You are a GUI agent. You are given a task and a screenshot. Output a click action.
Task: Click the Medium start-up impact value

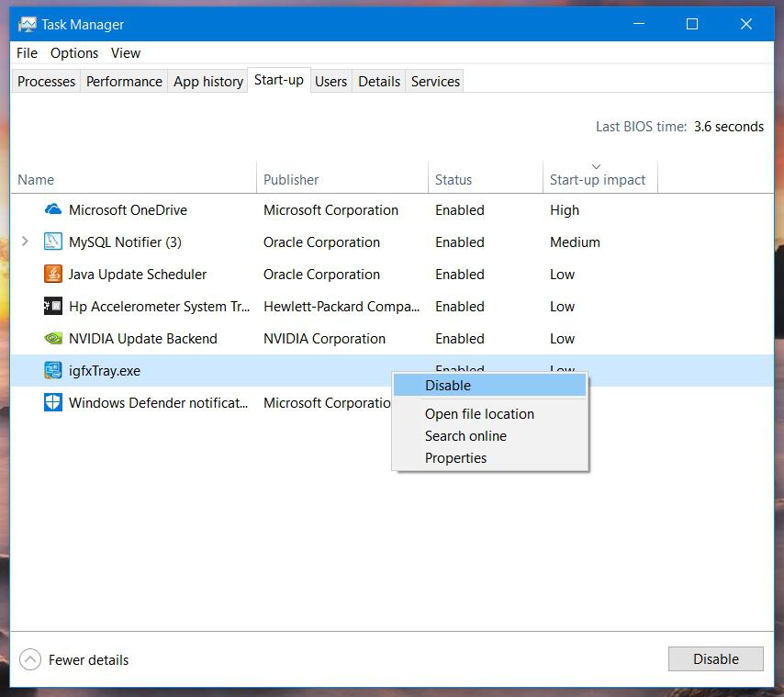575,242
